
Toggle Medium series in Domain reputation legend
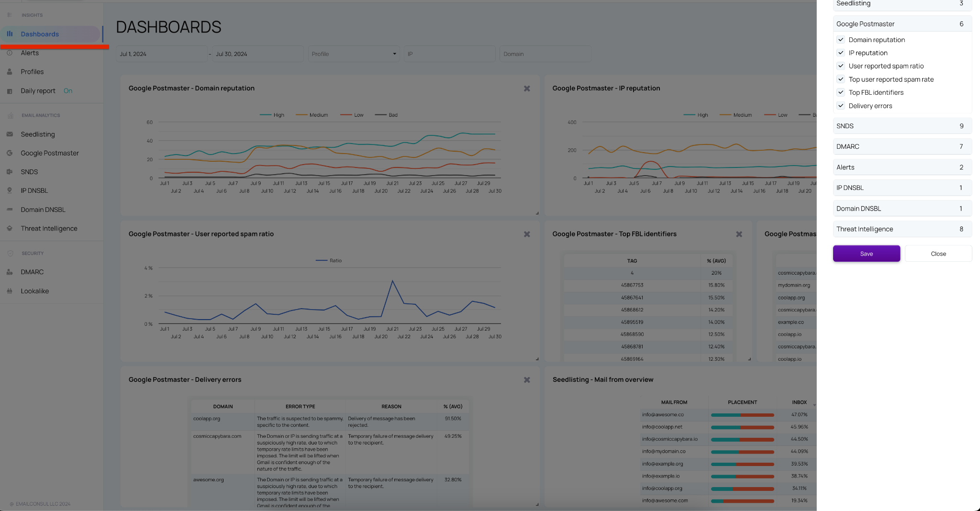tap(312, 115)
